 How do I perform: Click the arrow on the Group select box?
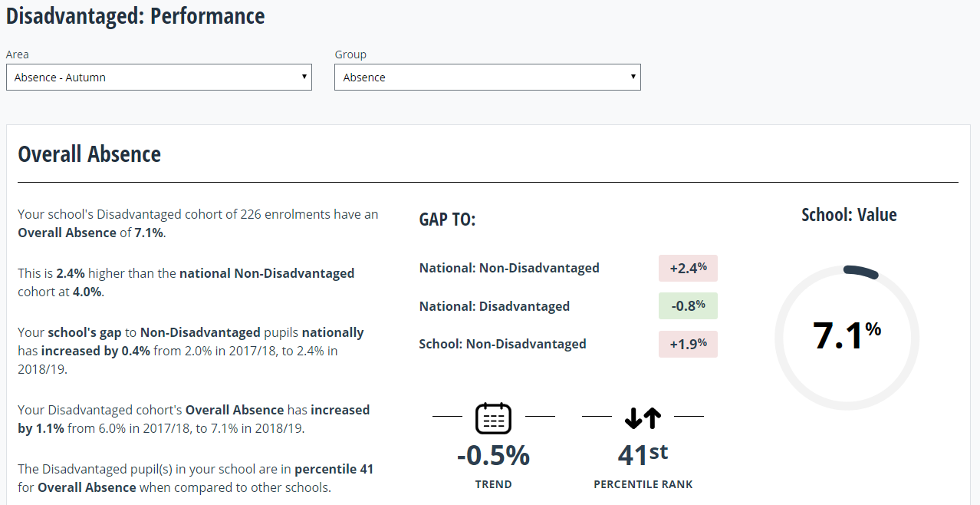[633, 77]
